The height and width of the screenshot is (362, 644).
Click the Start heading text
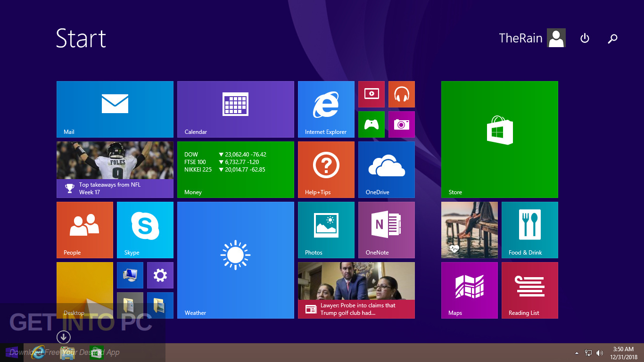(81, 38)
